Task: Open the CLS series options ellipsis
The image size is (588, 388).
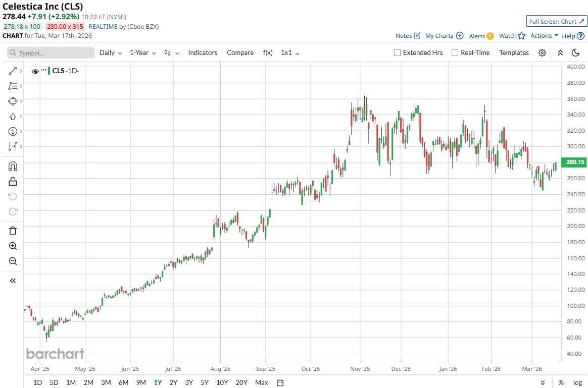Action: coord(44,70)
